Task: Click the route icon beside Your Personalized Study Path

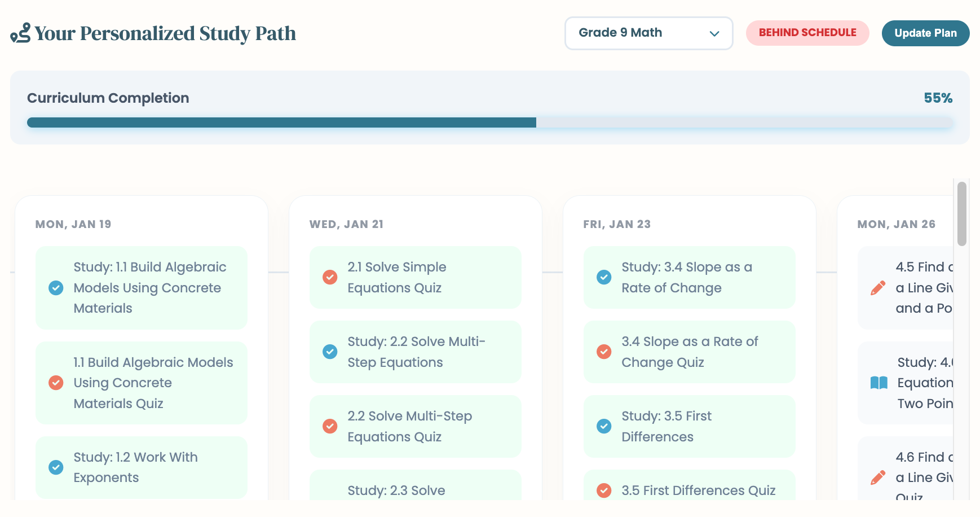Action: pos(19,33)
